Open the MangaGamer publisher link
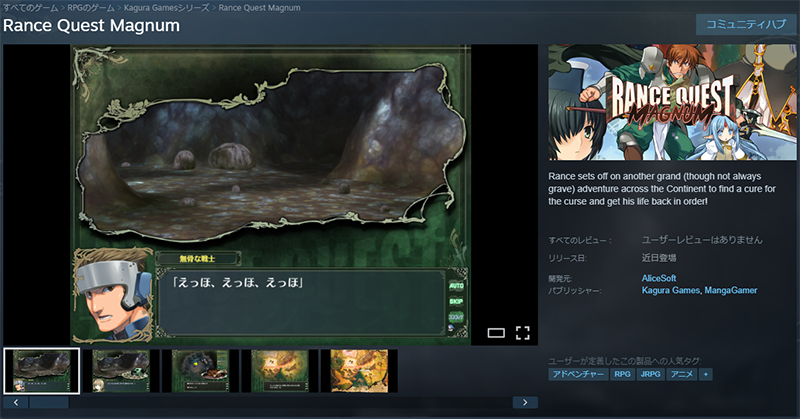 pyautogui.click(x=732, y=290)
